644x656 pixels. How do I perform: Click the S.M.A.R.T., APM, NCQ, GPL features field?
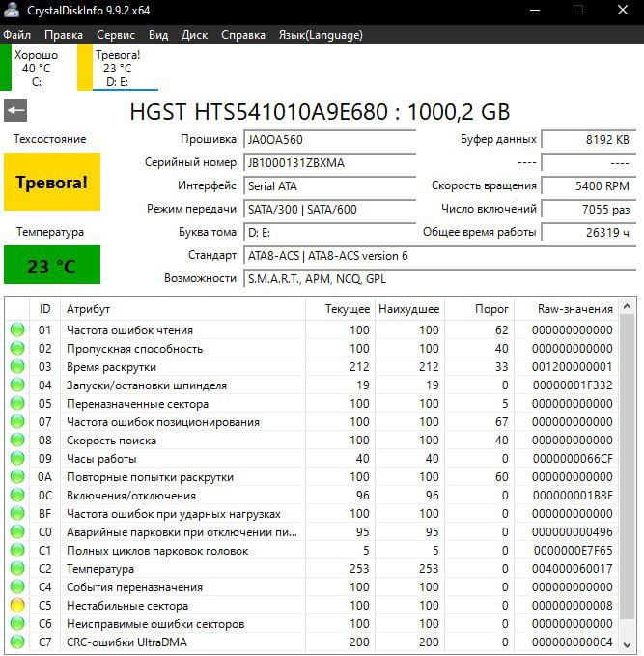[440, 279]
